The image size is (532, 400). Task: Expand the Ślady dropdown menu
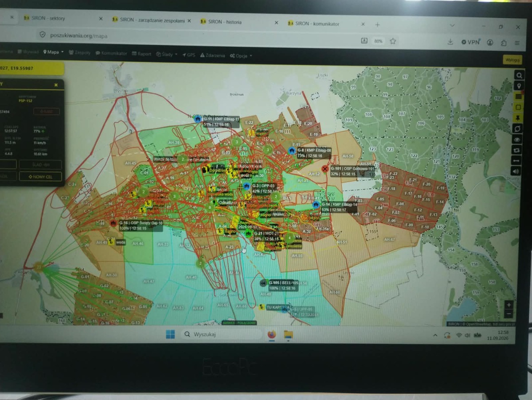click(x=167, y=54)
